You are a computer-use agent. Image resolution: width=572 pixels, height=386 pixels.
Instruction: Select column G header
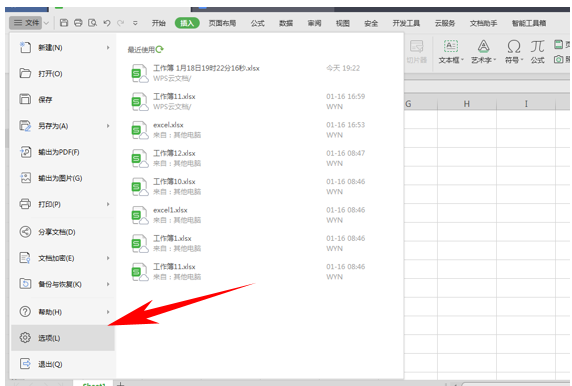[x=420, y=104]
